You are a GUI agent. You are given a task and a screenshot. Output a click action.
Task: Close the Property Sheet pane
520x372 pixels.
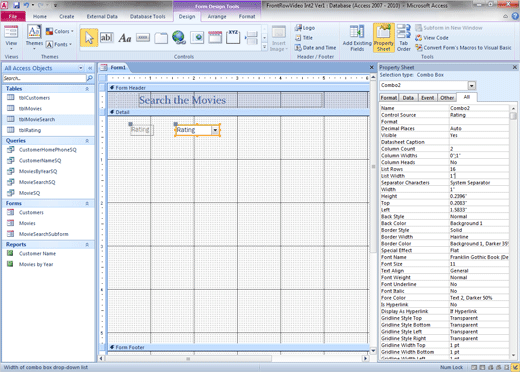click(515, 67)
